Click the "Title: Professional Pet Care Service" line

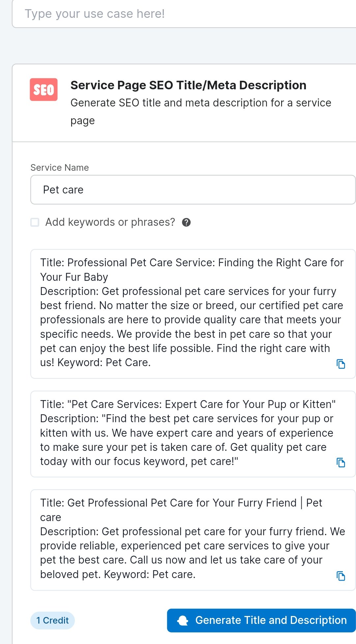pyautogui.click(x=192, y=263)
